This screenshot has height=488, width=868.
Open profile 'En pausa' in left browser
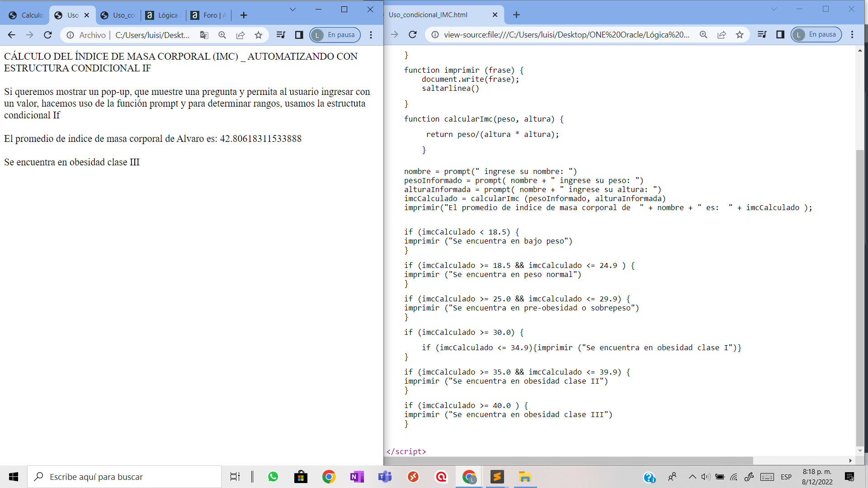click(335, 35)
